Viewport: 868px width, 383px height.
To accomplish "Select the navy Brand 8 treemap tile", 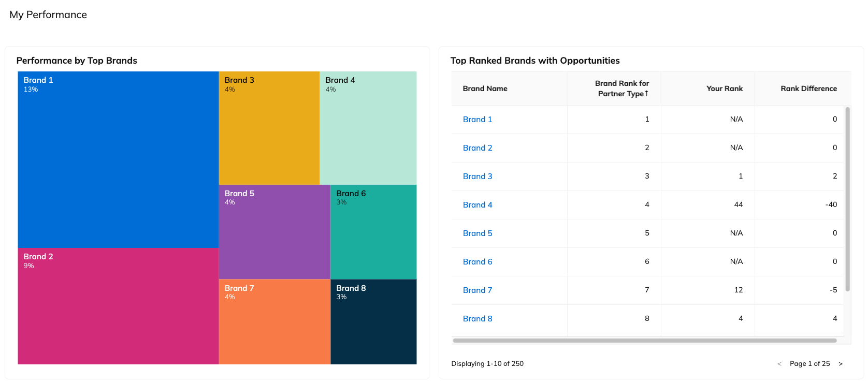I will 373,322.
